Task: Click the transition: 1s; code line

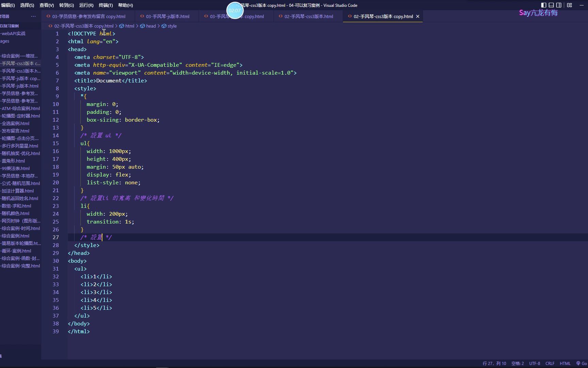Action: pyautogui.click(x=110, y=221)
